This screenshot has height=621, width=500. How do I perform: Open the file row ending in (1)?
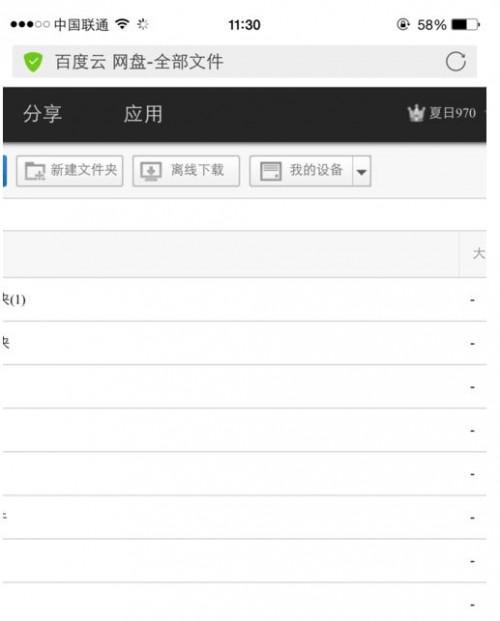244,300
